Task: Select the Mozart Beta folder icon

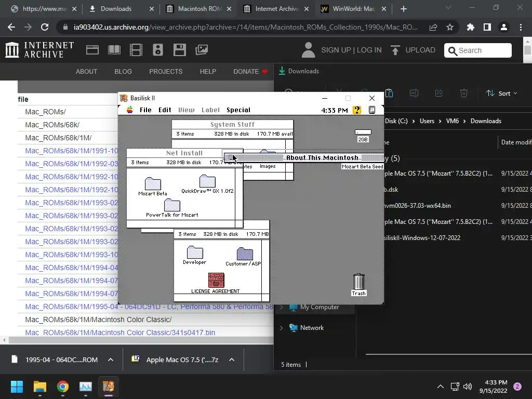Action: tap(153, 183)
